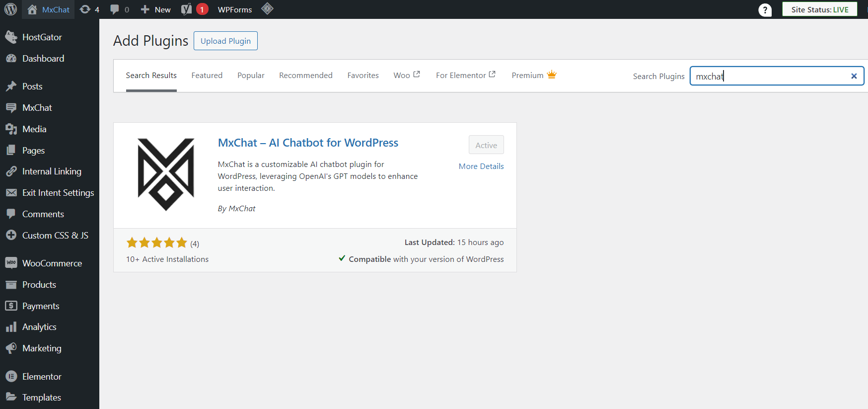Click the New text in admin bar
868x409 pixels.
(162, 9)
